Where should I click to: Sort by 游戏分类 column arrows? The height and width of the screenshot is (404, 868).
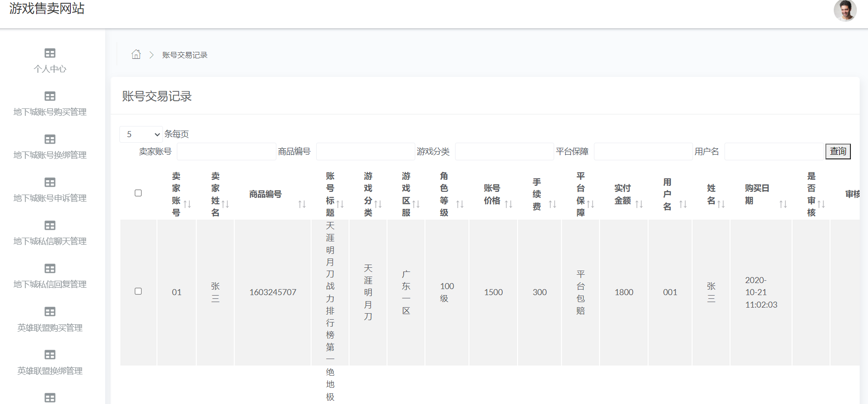pos(378,204)
